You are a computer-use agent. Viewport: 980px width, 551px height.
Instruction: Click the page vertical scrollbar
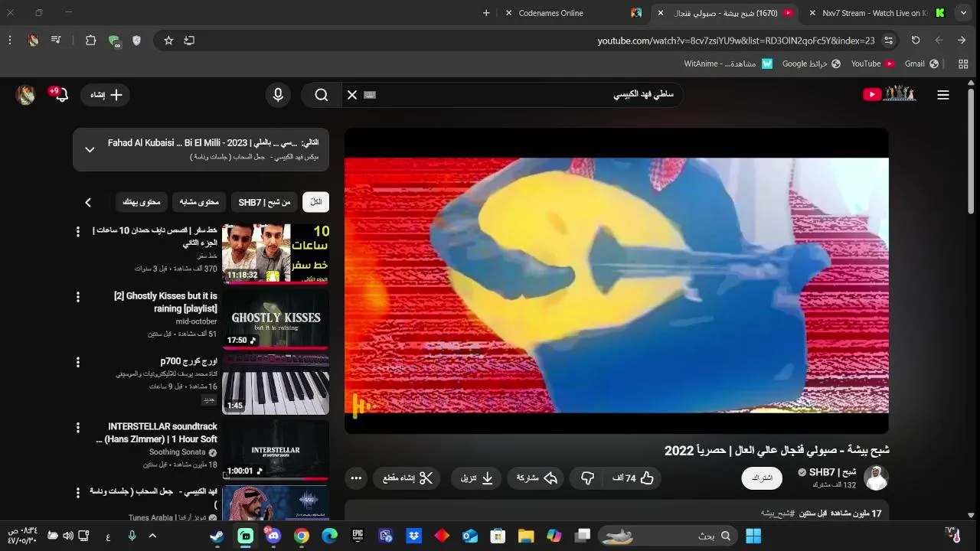point(971,153)
